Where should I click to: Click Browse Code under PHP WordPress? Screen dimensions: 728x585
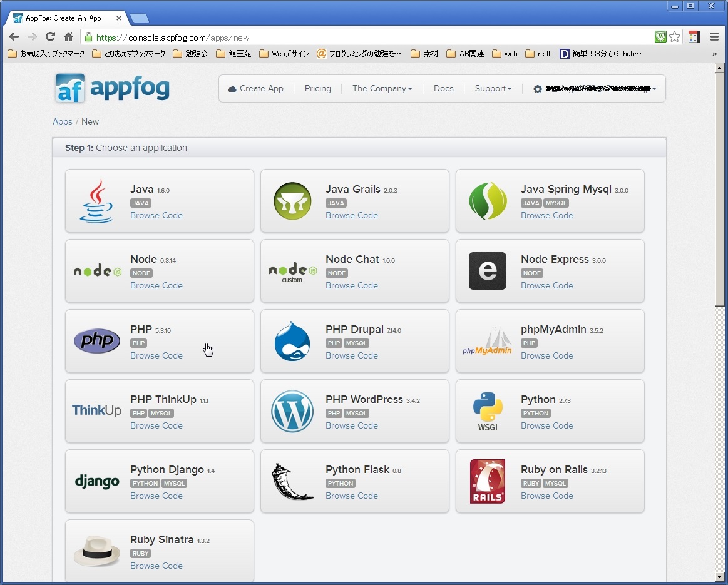(351, 425)
